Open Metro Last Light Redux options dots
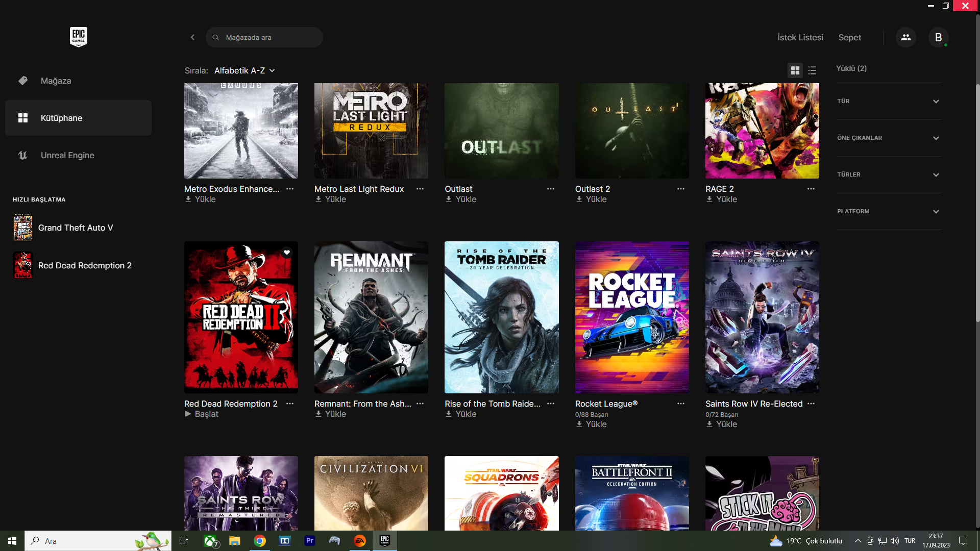Screen dimensions: 980x551 click(x=420, y=189)
